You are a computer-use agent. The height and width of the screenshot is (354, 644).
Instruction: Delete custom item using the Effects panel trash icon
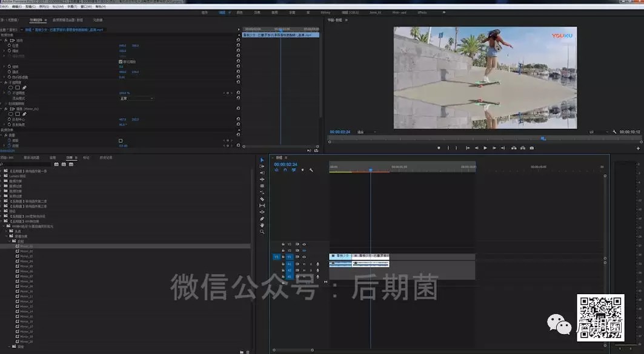tap(247, 352)
